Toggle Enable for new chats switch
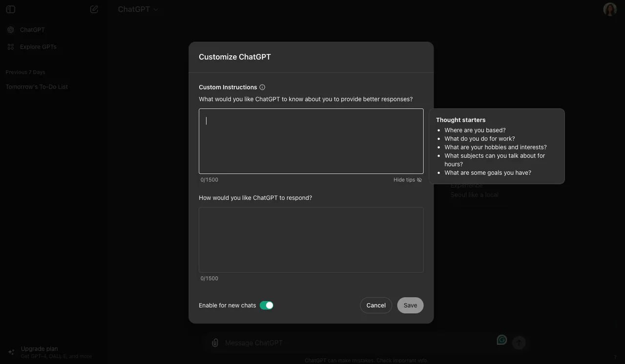Screen dimensions: 625x364 click(x=266, y=305)
